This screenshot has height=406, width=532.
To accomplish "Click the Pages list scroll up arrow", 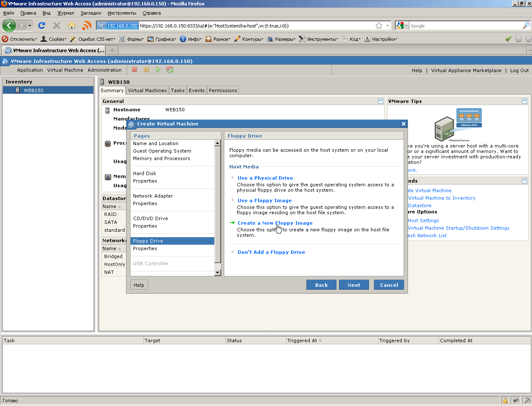I will point(217,143).
